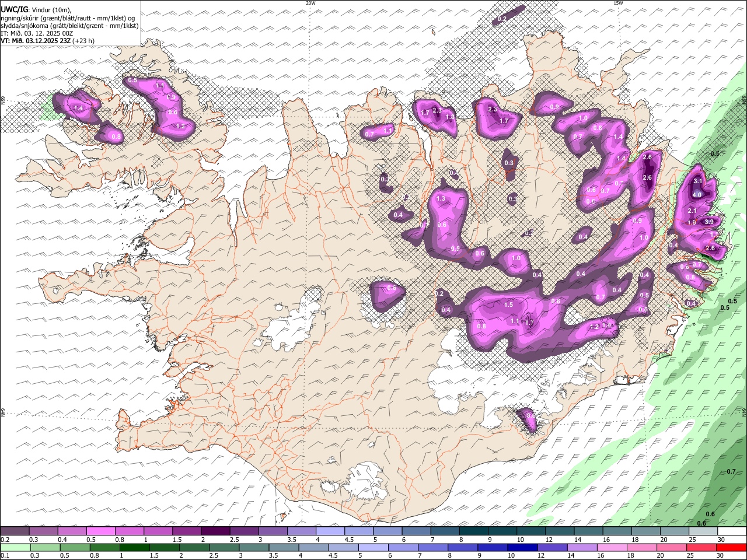Click the 20W longitude label at the top
The height and width of the screenshot is (560, 747).
[311, 3]
